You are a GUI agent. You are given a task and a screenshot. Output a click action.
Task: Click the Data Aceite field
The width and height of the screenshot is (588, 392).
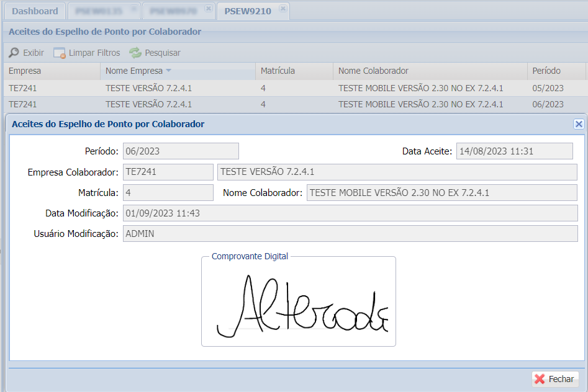pyautogui.click(x=514, y=151)
